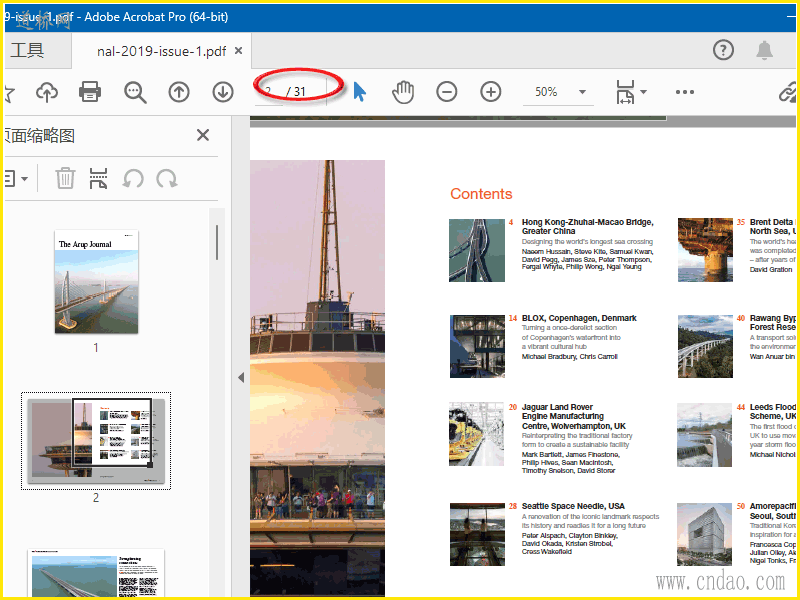Viewport: 800px width, 600px height.
Task: Open the Tools (工具) tab
Action: [x=28, y=51]
